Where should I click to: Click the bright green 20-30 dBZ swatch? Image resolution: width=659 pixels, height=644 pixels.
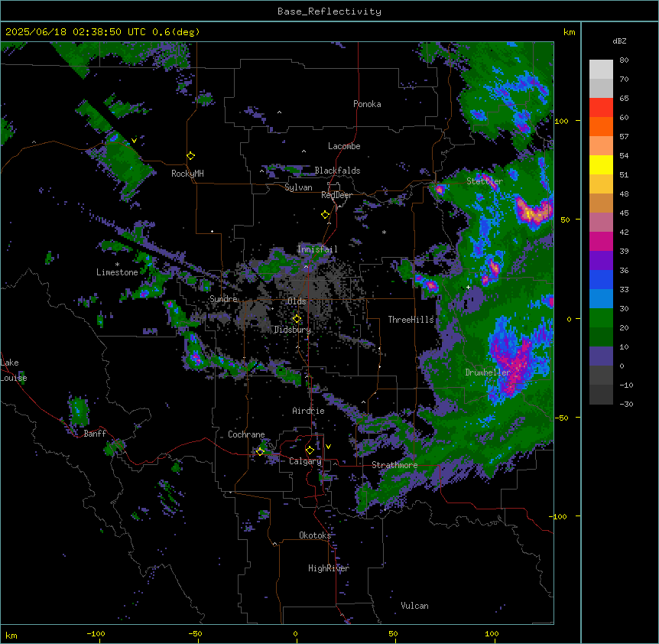coord(601,318)
